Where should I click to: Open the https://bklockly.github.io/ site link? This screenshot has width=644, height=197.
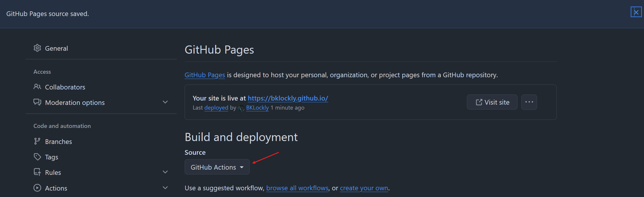tap(288, 98)
